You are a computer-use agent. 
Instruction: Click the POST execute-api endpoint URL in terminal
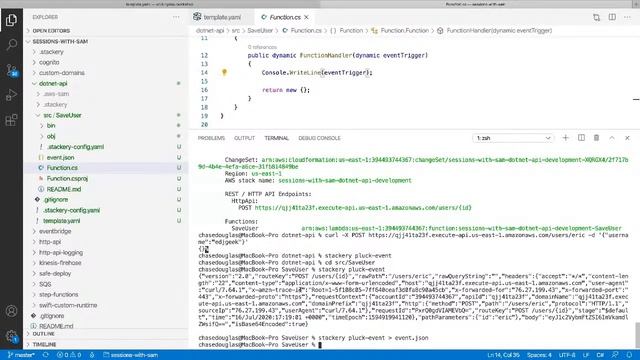click(x=363, y=208)
